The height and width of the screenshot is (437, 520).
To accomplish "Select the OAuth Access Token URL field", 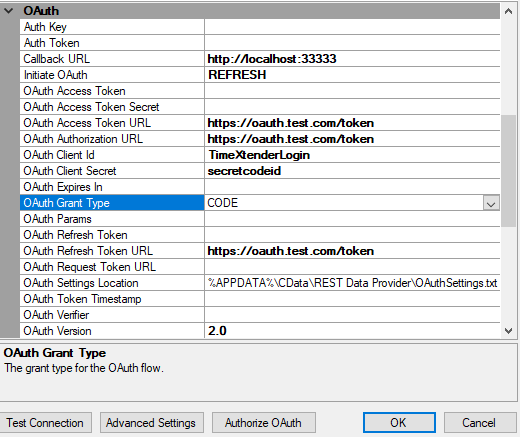I will tap(352, 123).
